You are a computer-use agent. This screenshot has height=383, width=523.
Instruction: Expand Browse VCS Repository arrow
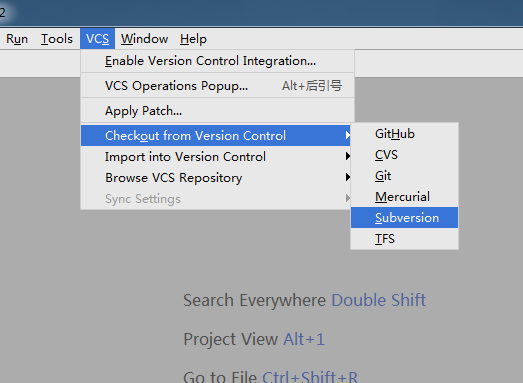click(347, 177)
